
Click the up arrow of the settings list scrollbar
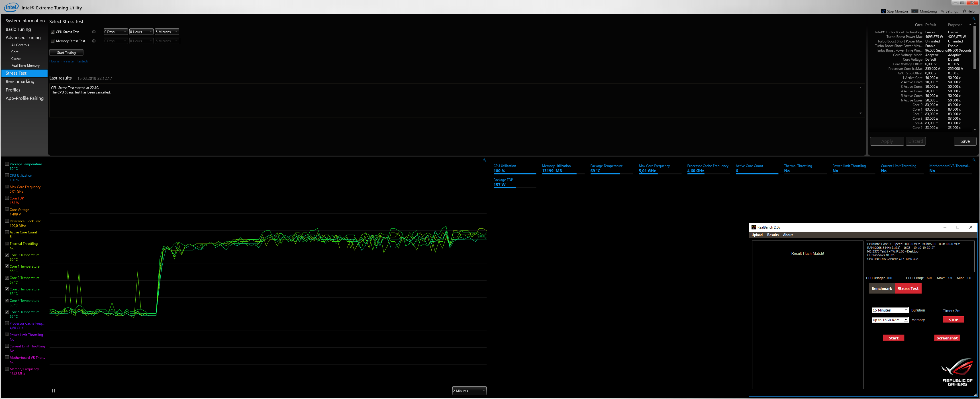click(975, 23)
